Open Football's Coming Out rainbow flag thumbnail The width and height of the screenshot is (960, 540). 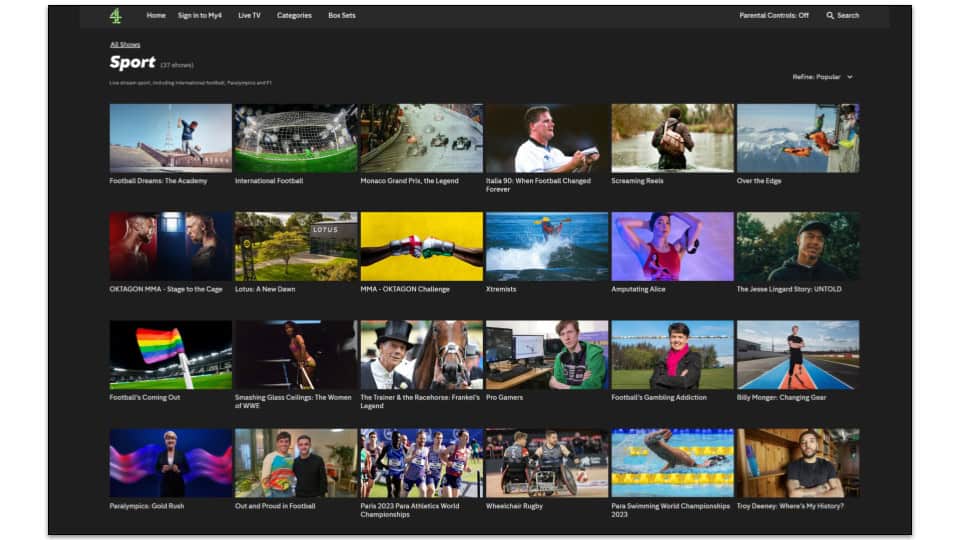pos(171,354)
